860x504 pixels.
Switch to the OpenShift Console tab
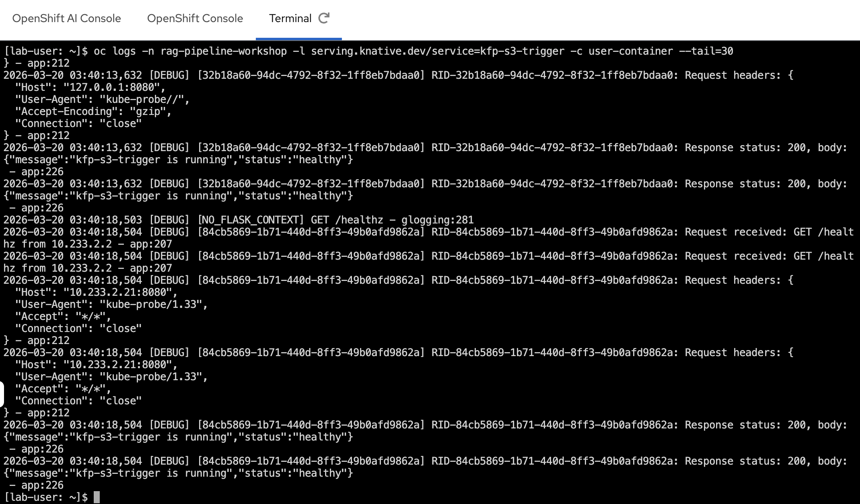[195, 18]
